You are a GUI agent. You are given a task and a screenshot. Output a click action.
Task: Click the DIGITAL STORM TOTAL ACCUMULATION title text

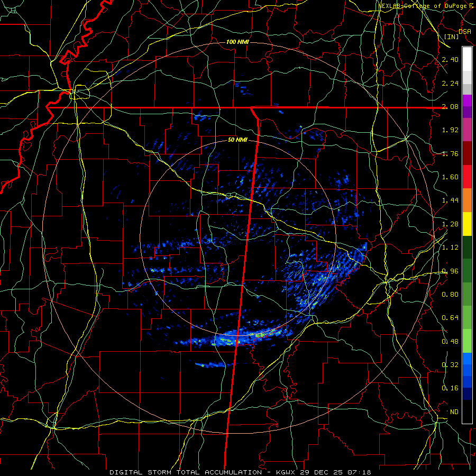(x=186, y=472)
